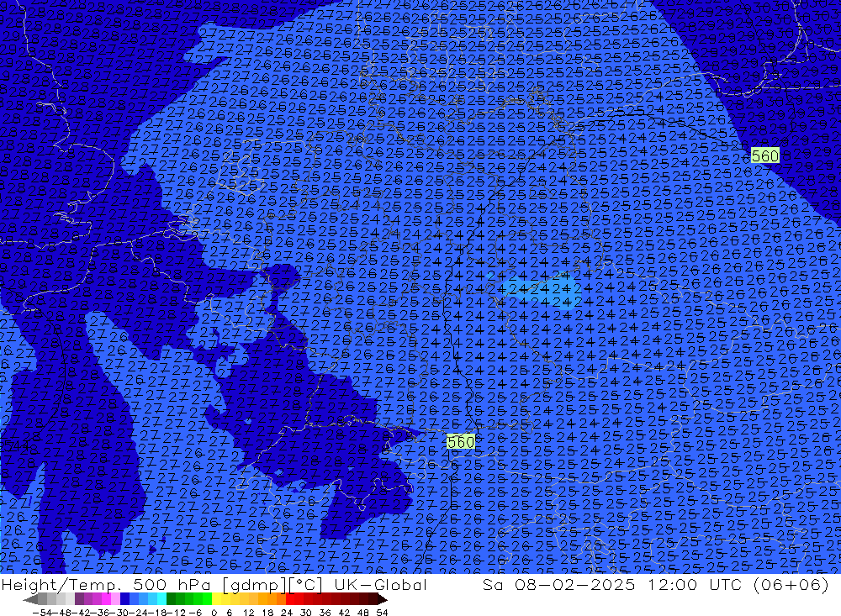Click the dark-red right arrow of the color legend
841x616 pixels.
382,599
